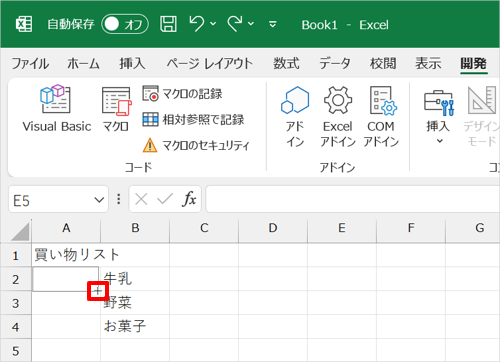Select column E header

[342, 228]
